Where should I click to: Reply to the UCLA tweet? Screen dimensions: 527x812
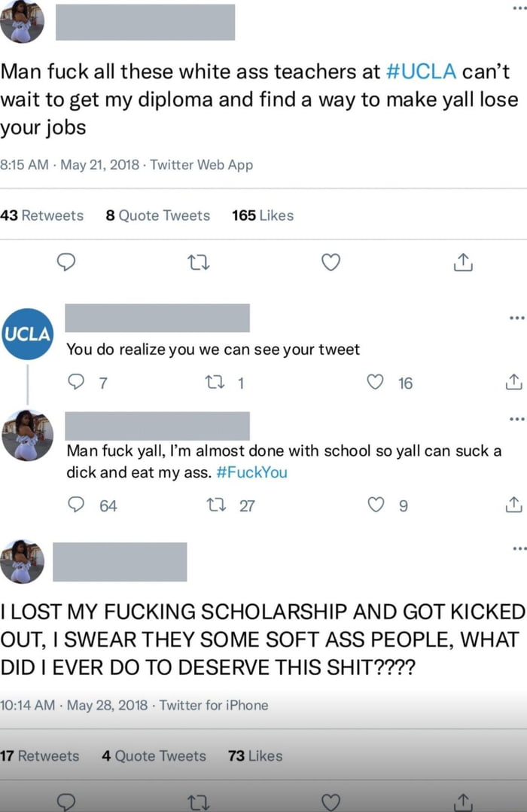[x=75, y=383]
